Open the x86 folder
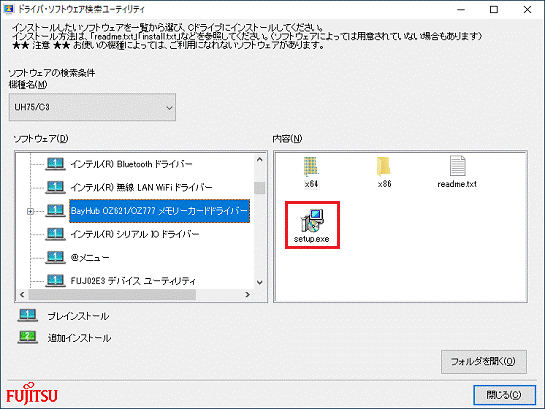 tap(384, 167)
